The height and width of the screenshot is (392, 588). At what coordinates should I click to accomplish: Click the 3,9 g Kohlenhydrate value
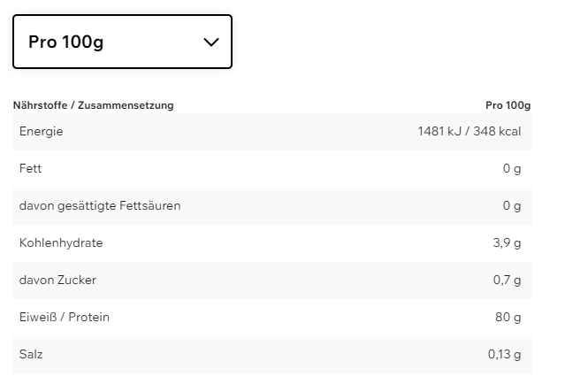pyautogui.click(x=507, y=243)
